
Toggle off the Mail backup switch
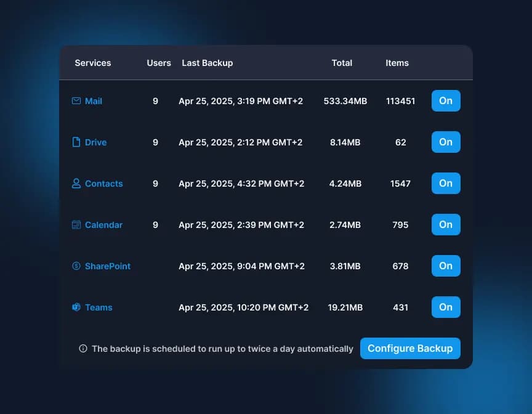pyautogui.click(x=445, y=100)
